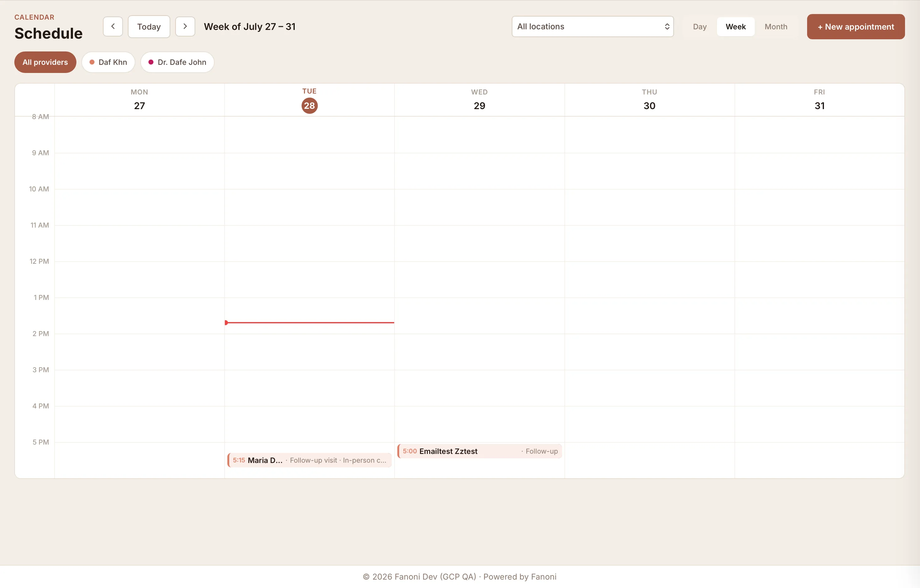Open the All locations dropdown
Viewport: 920px width, 588px height.
593,27
